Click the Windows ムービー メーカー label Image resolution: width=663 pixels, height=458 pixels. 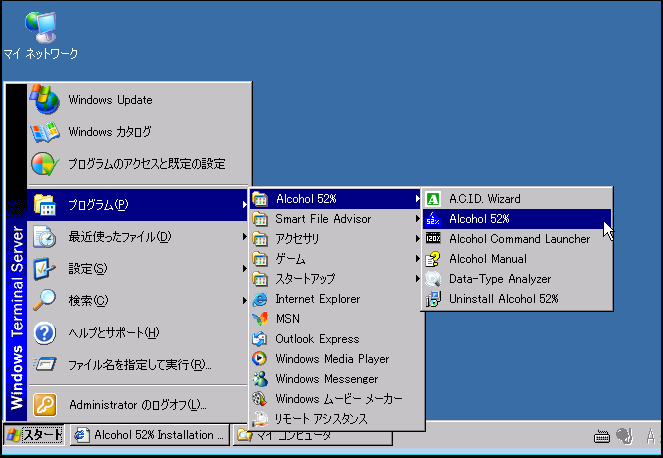click(339, 399)
